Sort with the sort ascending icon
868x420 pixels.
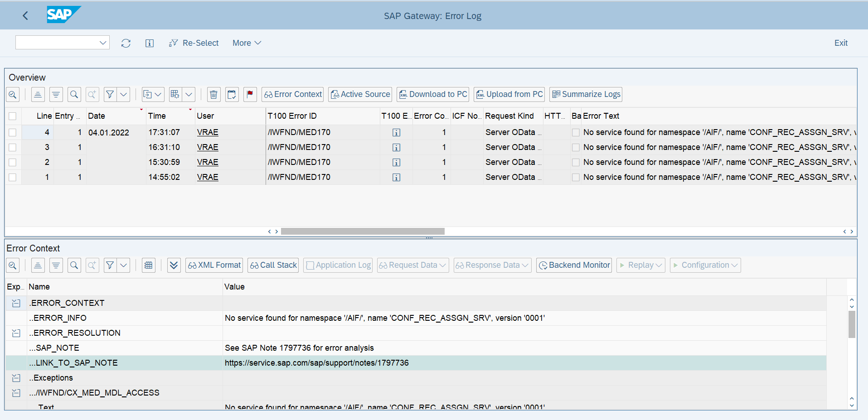click(x=38, y=94)
